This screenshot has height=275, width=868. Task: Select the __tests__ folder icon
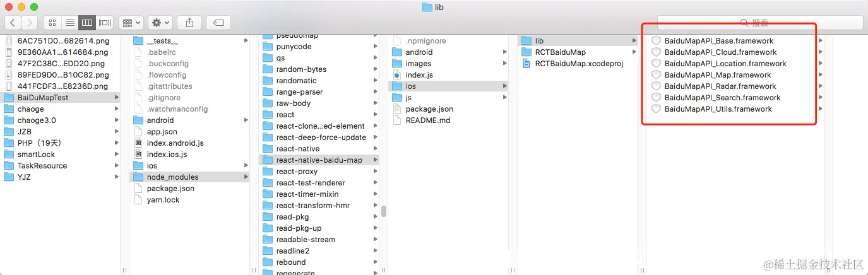click(138, 41)
